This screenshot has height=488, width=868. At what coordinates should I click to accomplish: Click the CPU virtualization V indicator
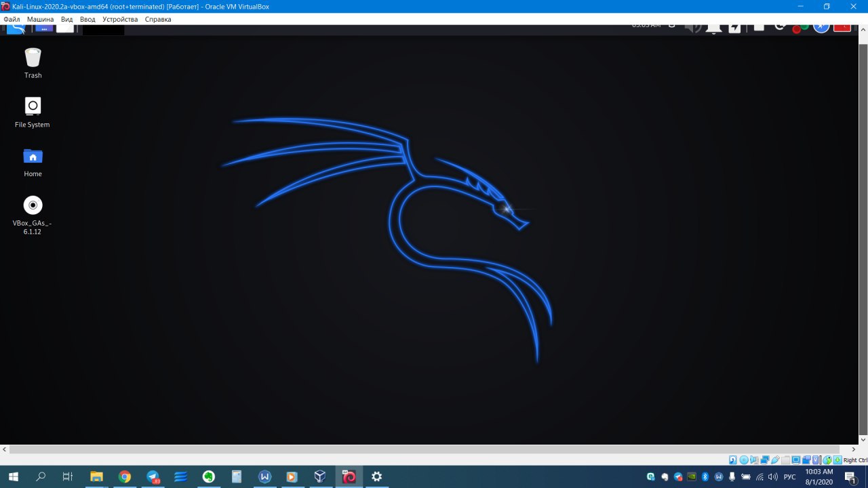(x=816, y=460)
